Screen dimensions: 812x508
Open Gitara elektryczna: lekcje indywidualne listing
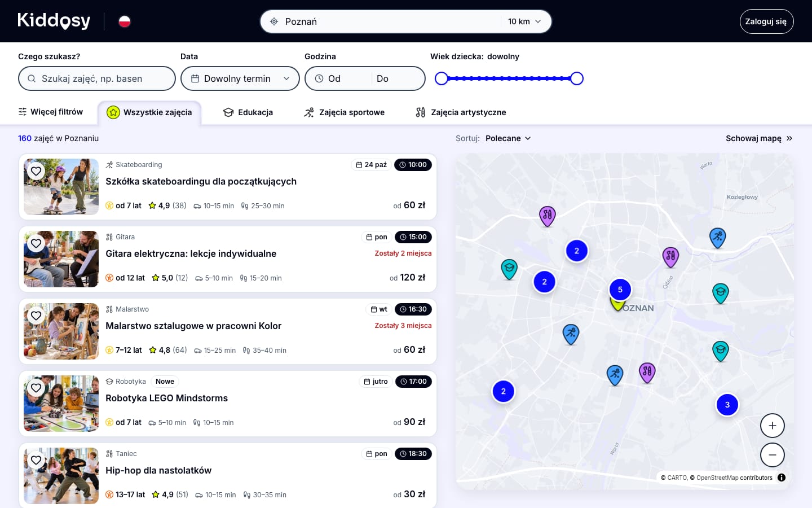191,253
